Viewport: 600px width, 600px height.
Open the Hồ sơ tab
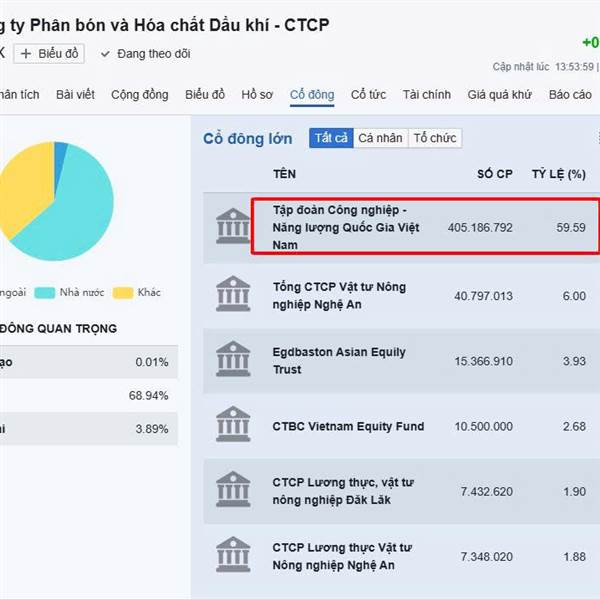[257, 95]
